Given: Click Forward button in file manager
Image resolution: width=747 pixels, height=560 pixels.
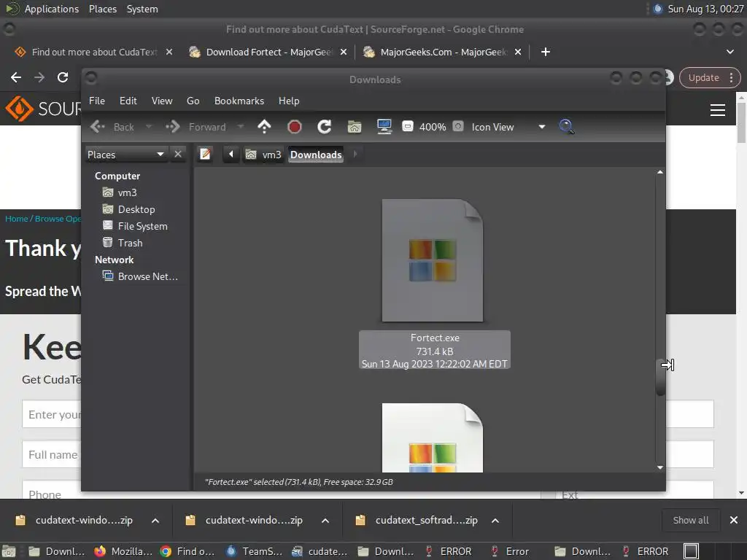Looking at the screenshot, I should [x=196, y=127].
